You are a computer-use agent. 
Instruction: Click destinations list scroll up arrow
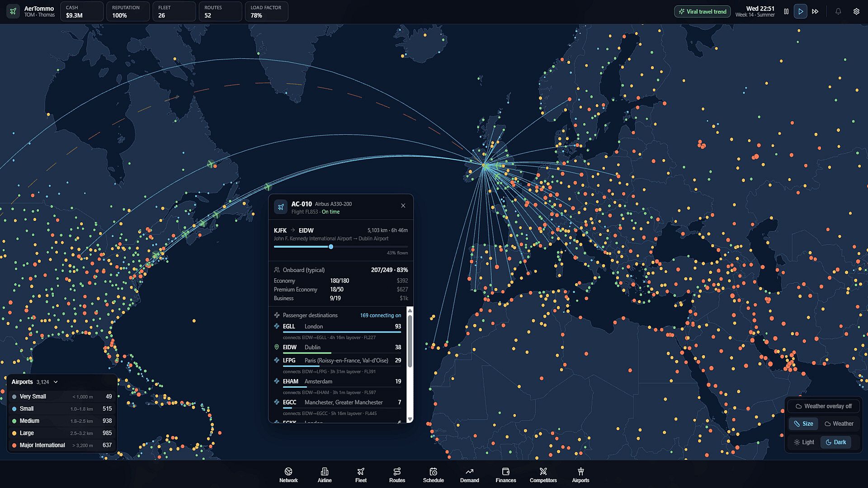coord(410,310)
